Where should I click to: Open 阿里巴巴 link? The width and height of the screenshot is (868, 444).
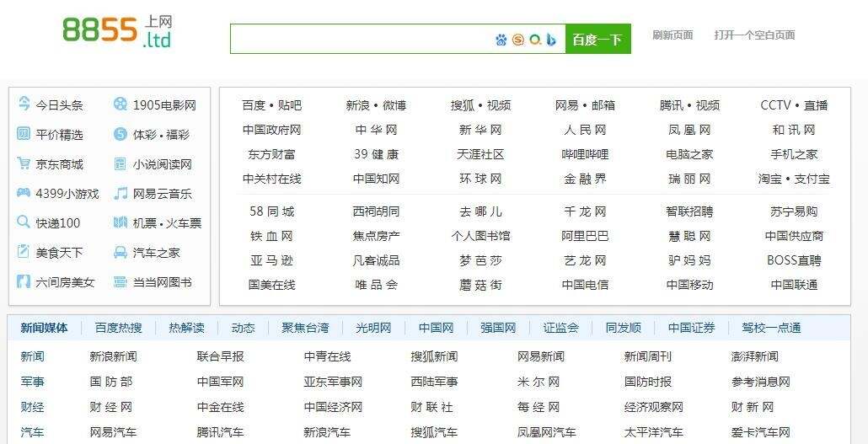click(x=585, y=236)
